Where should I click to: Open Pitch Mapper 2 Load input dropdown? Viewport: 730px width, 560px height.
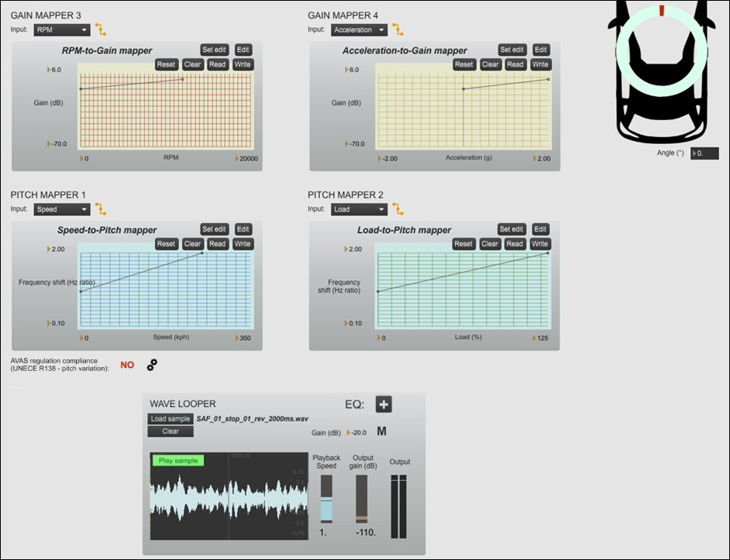point(359,209)
